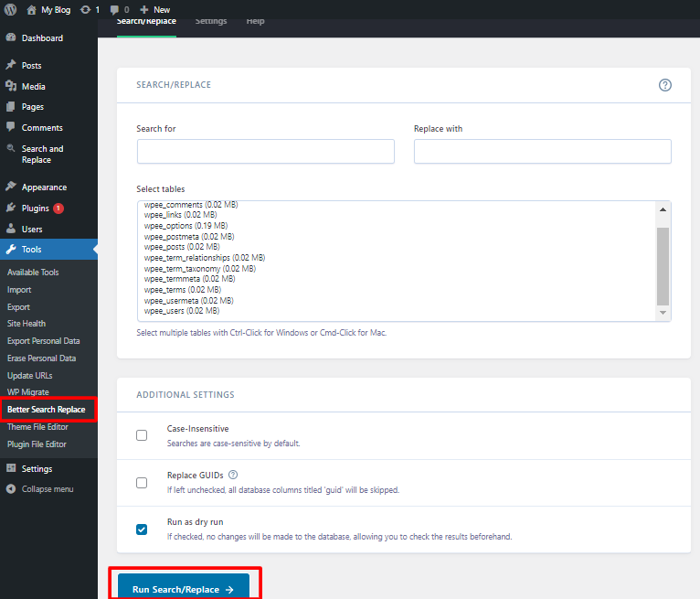Select the wpee_options (0.19 MB) row

186,226
